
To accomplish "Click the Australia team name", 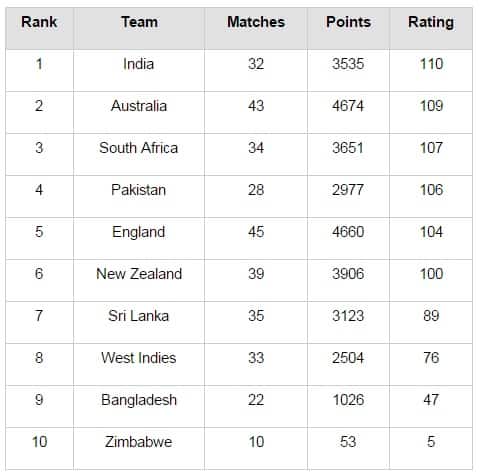I will 139,106.
